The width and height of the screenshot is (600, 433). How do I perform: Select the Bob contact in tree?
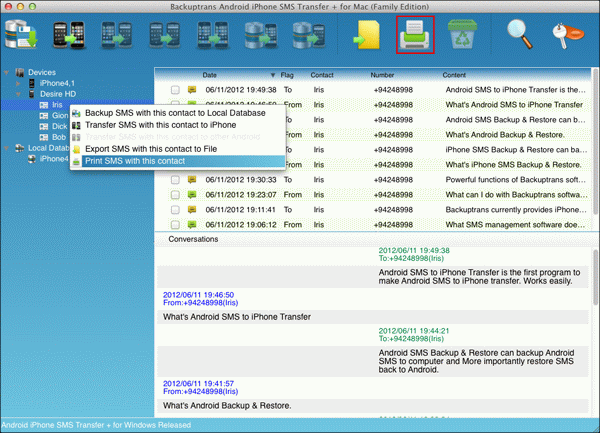(59, 137)
